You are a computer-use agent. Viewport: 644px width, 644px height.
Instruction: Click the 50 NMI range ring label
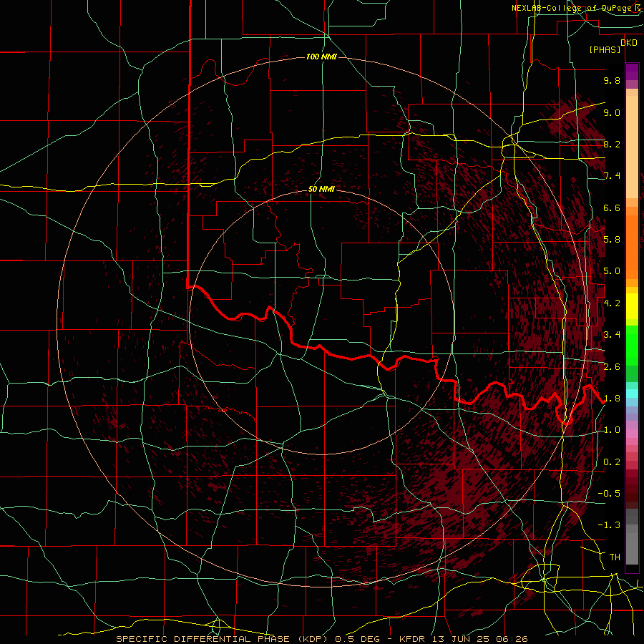click(321, 189)
